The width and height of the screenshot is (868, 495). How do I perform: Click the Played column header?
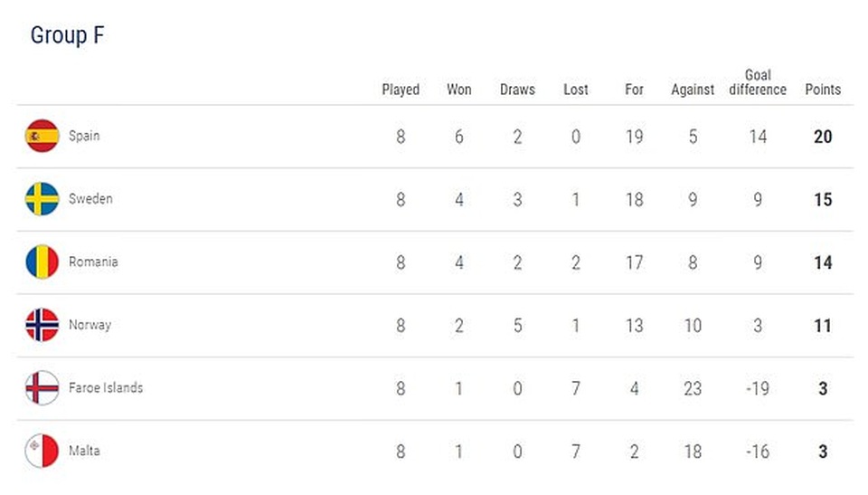[x=401, y=90]
